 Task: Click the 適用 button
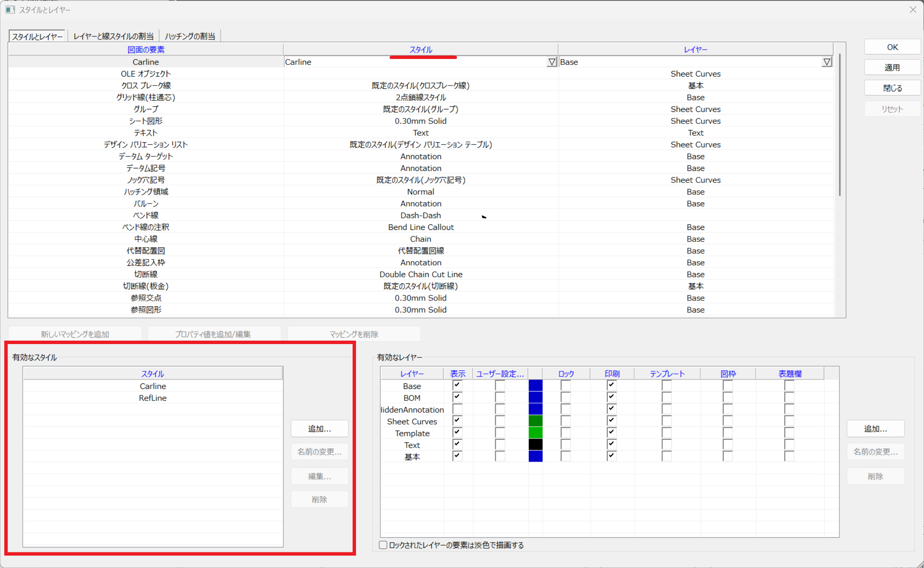tap(892, 68)
